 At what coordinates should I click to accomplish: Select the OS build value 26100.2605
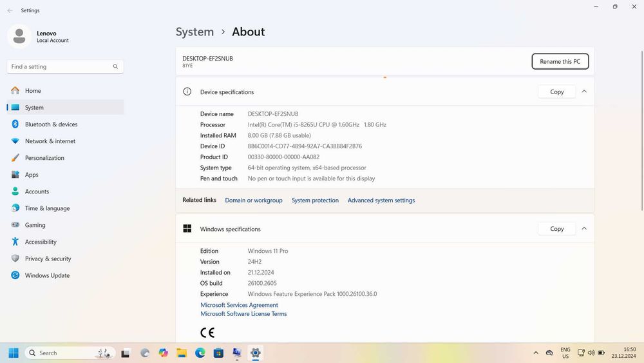[x=262, y=283]
